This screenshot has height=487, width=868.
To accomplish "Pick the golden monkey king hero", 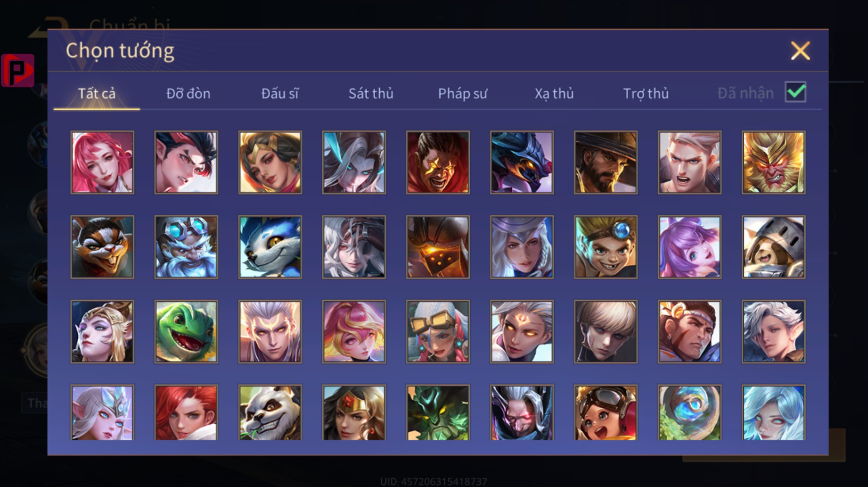I will click(774, 162).
